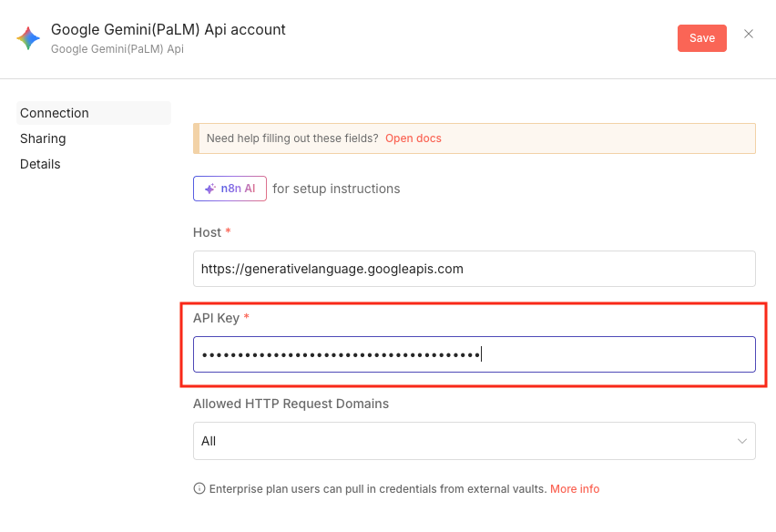This screenshot has width=776, height=532.
Task: Switch to the Connection tab
Action: 55,113
